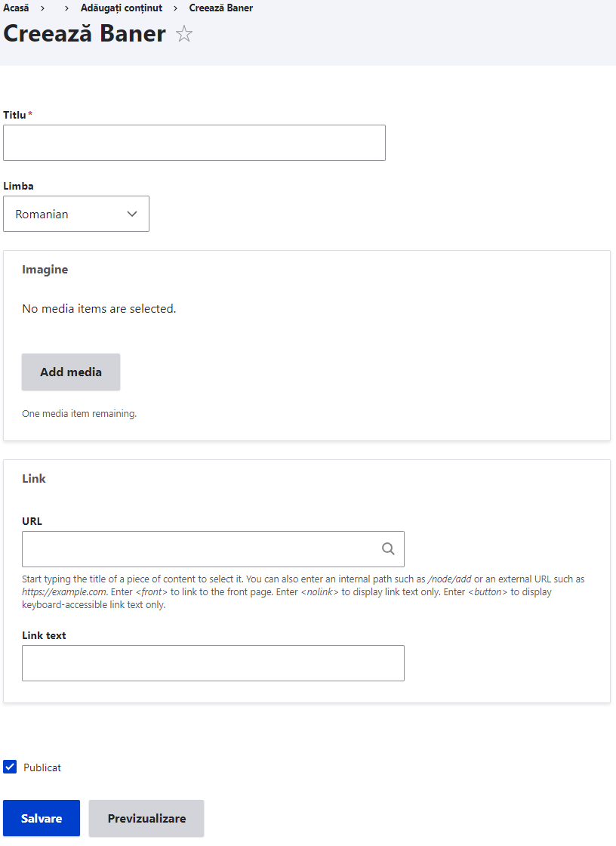Click the Link text input field
This screenshot has width=616, height=846.
[x=213, y=662]
